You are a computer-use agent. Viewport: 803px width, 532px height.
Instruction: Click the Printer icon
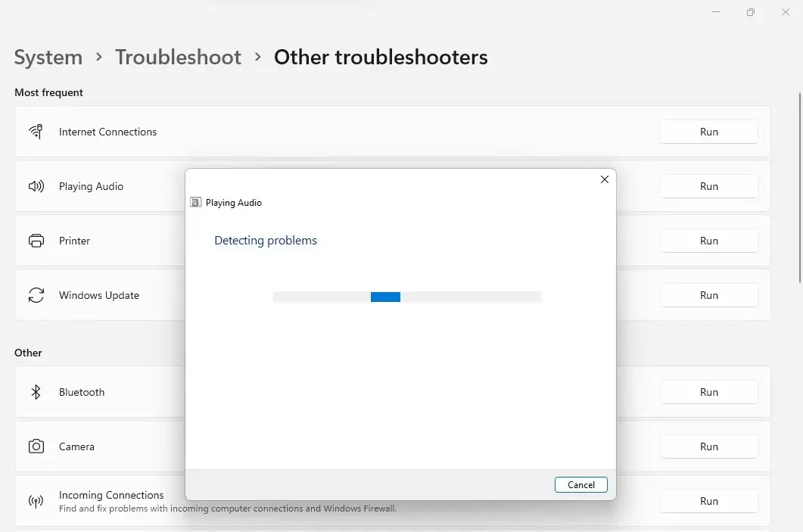36,241
